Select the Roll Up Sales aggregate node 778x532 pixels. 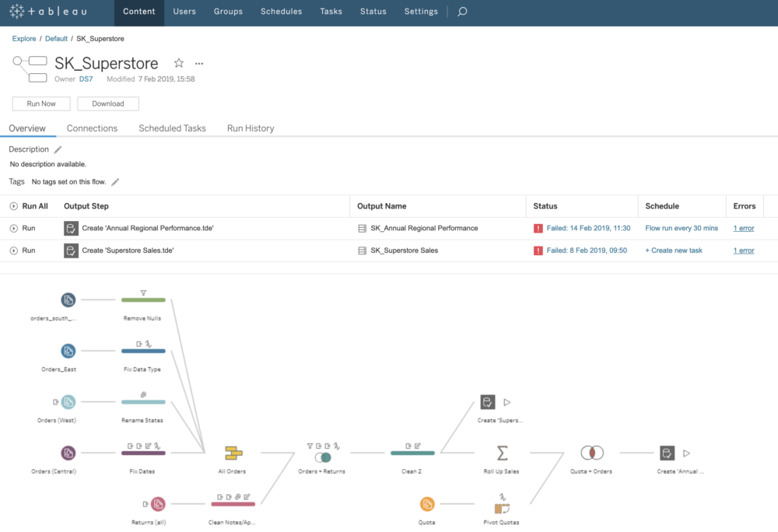502,453
